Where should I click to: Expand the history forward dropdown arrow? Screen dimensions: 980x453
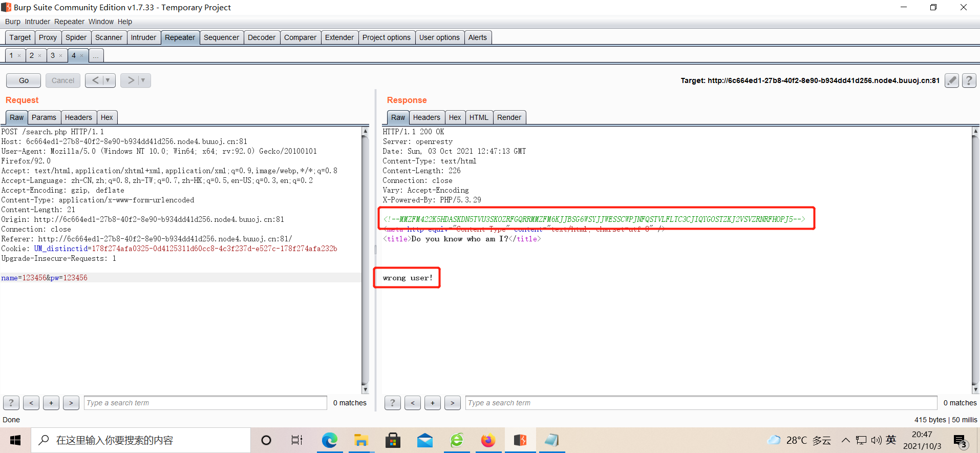(143, 80)
